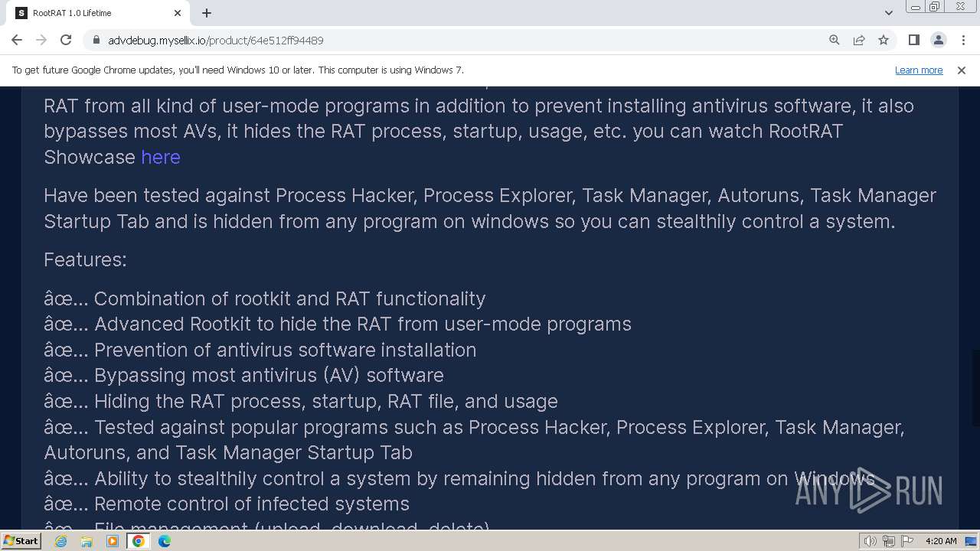
Task: Click 'Bypassing most antivirus (AV) software' line
Action: 243,375
